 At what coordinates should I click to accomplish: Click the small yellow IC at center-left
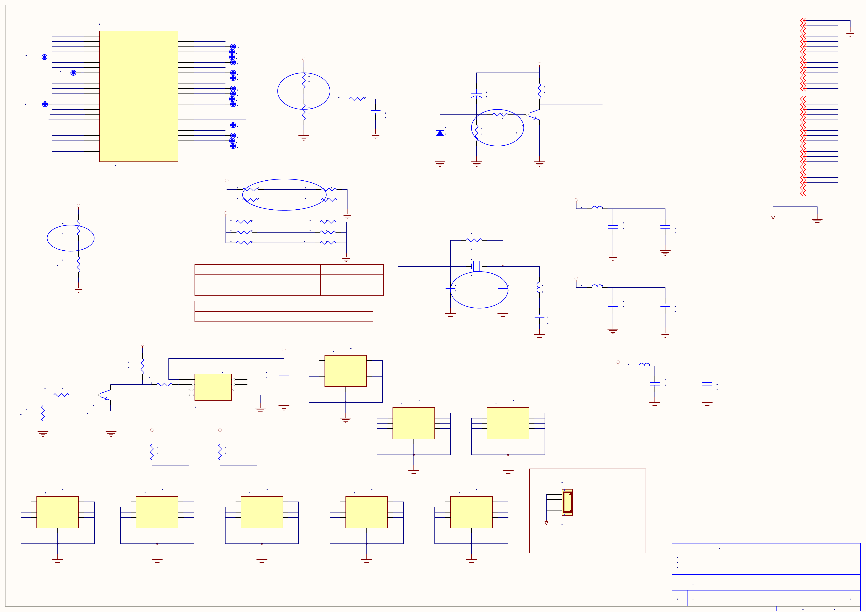[x=213, y=387]
